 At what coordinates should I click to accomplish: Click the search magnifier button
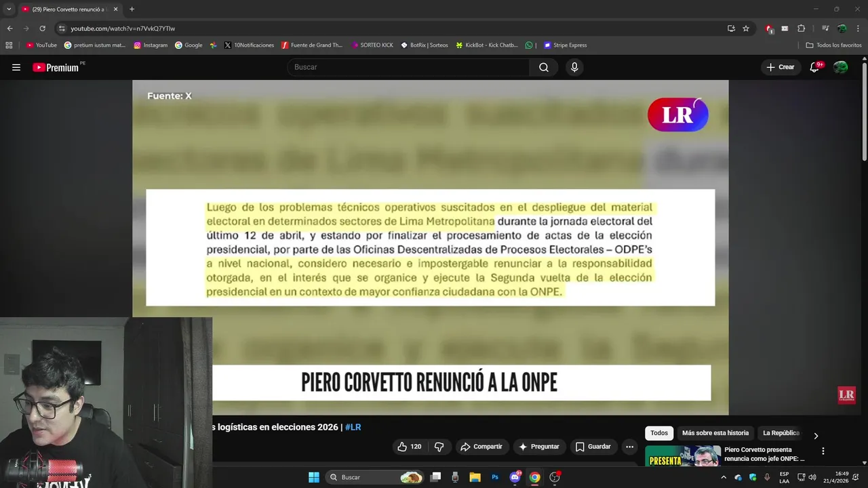[x=544, y=67]
